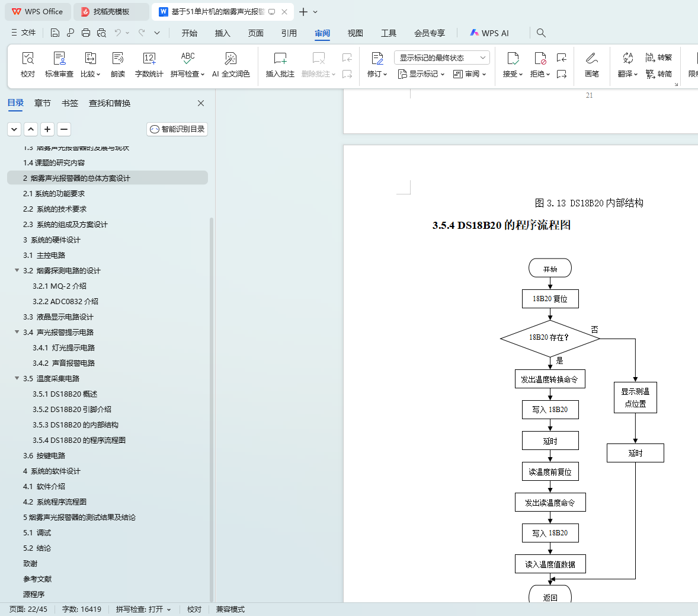This screenshot has width=698, height=616.
Task: Go to next change icon
Action: [x=562, y=74]
